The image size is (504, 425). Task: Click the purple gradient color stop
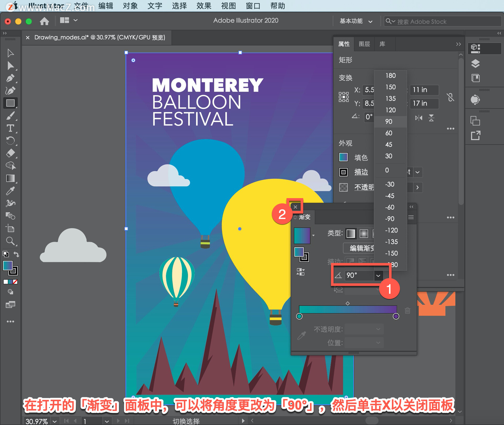pos(396,316)
